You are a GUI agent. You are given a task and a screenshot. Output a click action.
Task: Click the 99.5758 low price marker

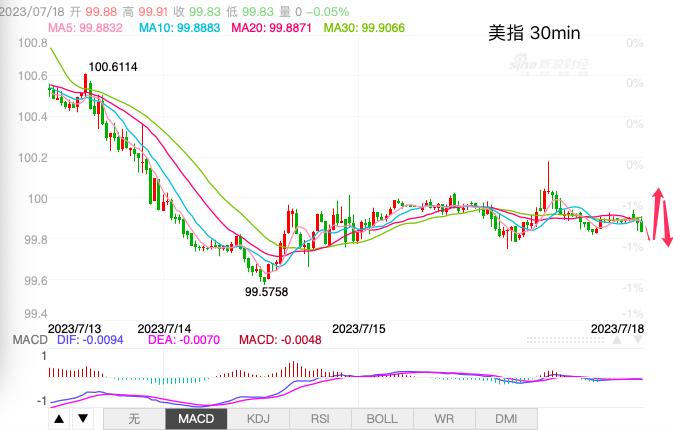point(268,292)
